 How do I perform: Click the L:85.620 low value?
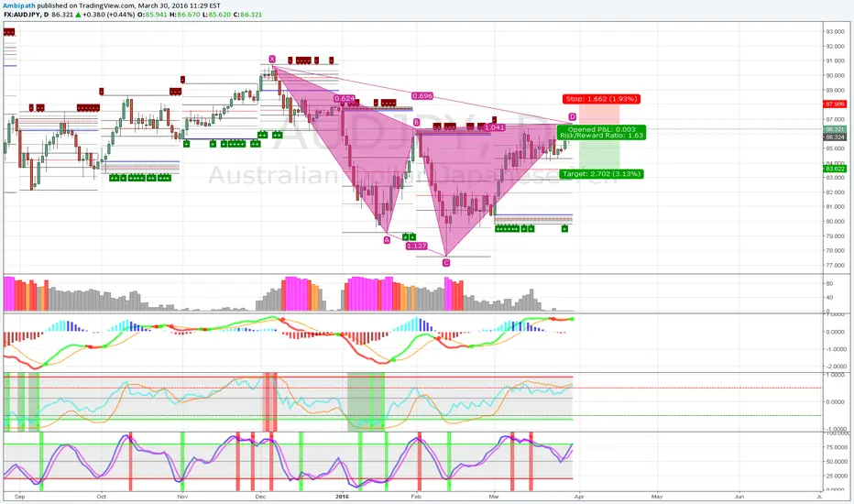(x=217, y=14)
